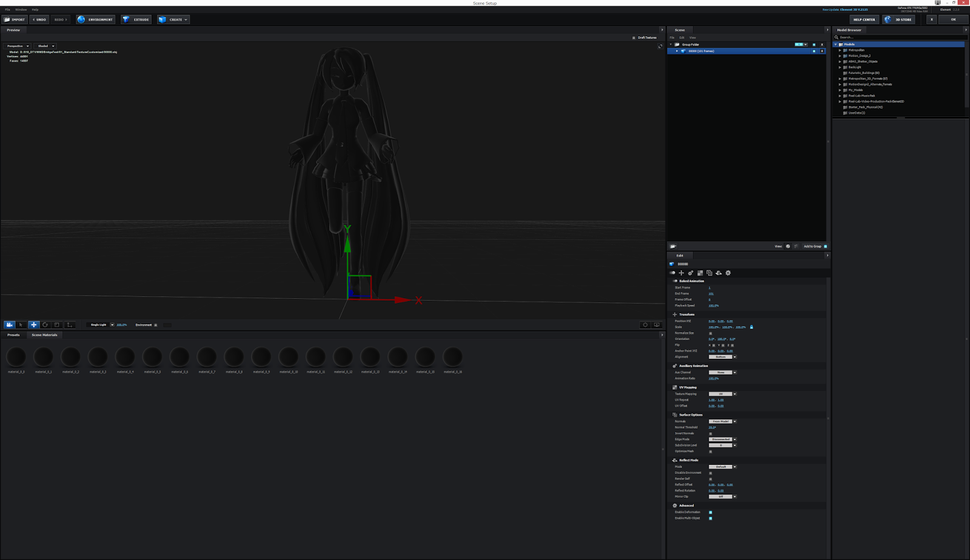The width and height of the screenshot is (970, 560).
Task: Open the Single Light dropdown
Action: (101, 325)
